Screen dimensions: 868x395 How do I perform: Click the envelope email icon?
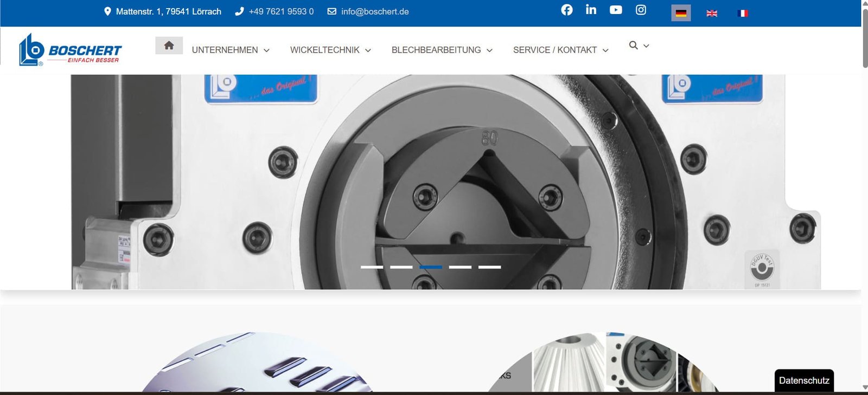[332, 11]
